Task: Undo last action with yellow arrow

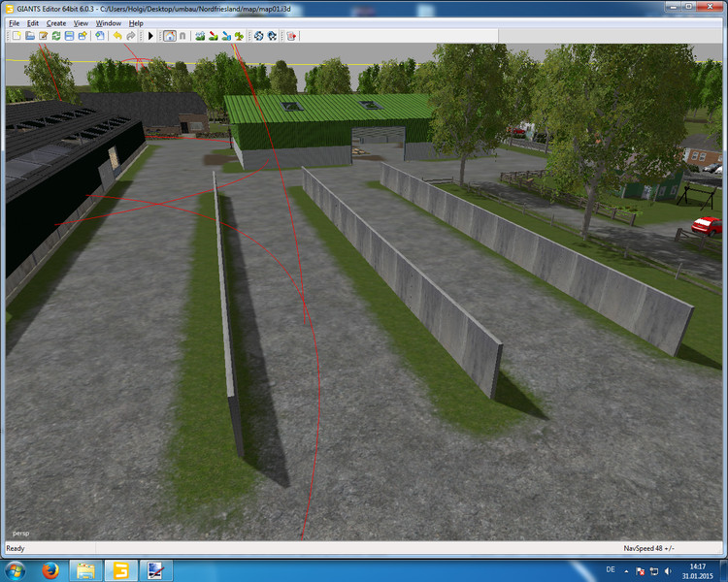Action: point(116,36)
